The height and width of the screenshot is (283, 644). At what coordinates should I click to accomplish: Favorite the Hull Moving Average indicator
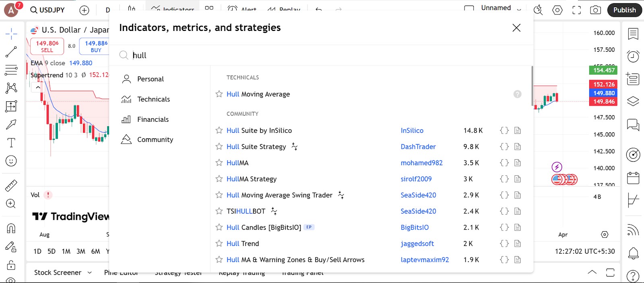(219, 94)
